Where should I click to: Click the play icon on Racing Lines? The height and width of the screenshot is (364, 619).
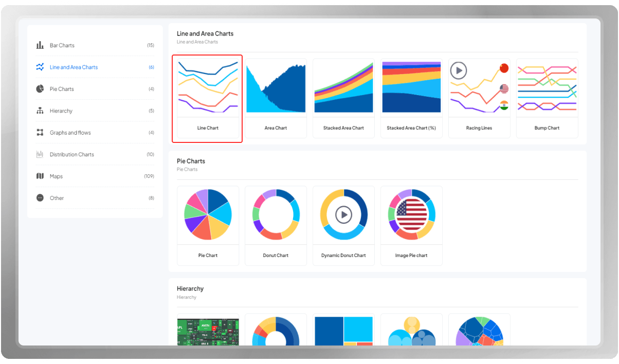coord(459,70)
